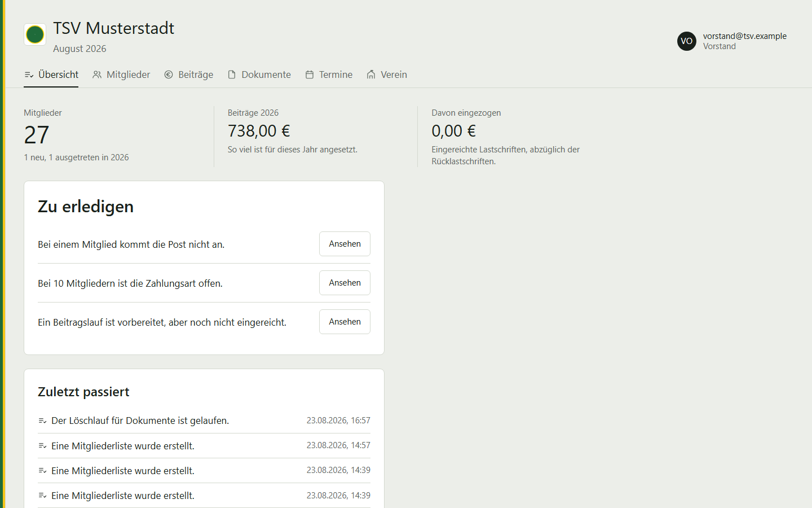This screenshot has width=812, height=508.
Task: Click the Dokumente file icon
Action: [x=232, y=75]
